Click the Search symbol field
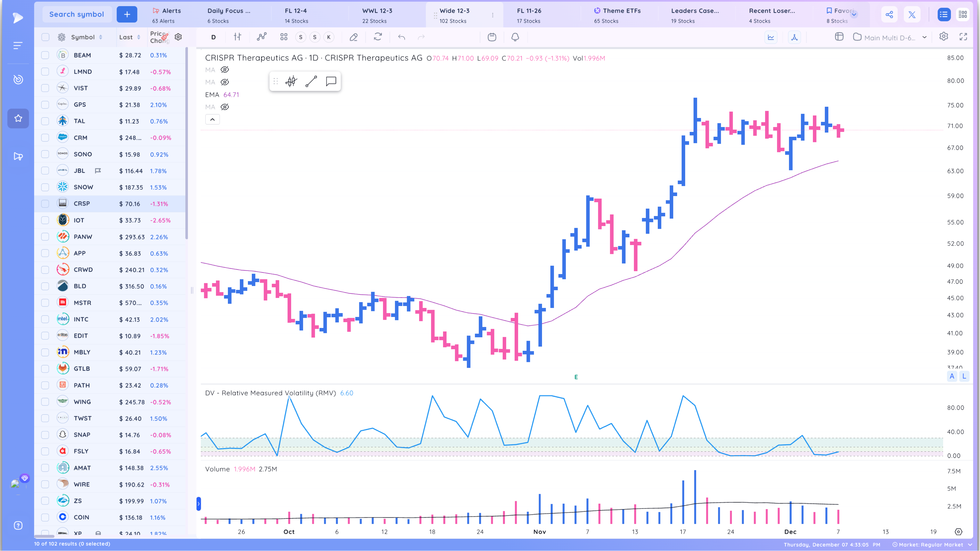The height and width of the screenshot is (551, 980). pyautogui.click(x=76, y=14)
